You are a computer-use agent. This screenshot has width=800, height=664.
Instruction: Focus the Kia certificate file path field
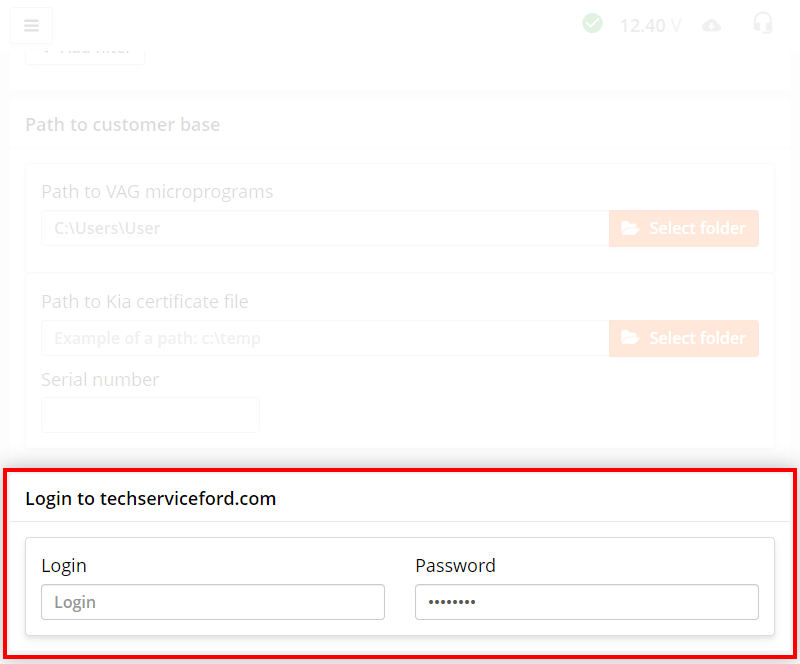325,338
